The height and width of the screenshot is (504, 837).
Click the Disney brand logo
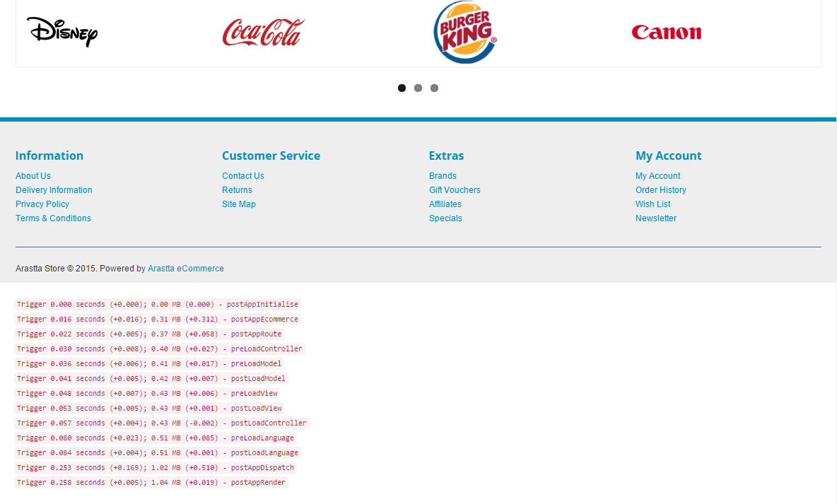pos(62,32)
